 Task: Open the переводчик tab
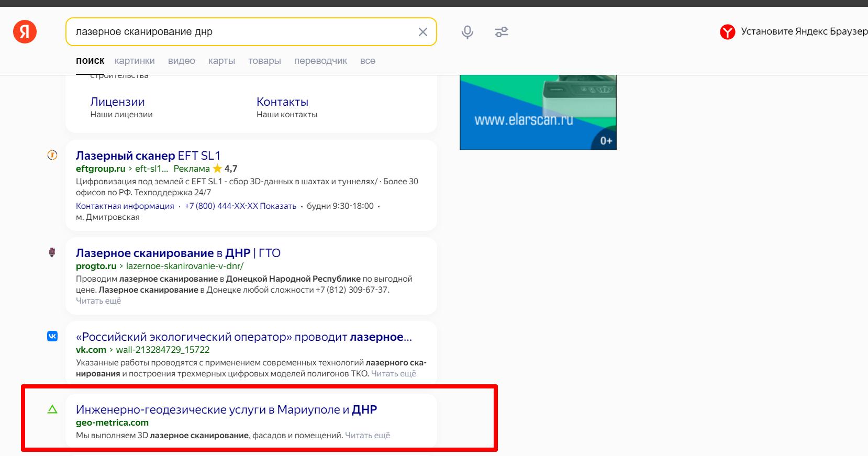click(x=320, y=61)
